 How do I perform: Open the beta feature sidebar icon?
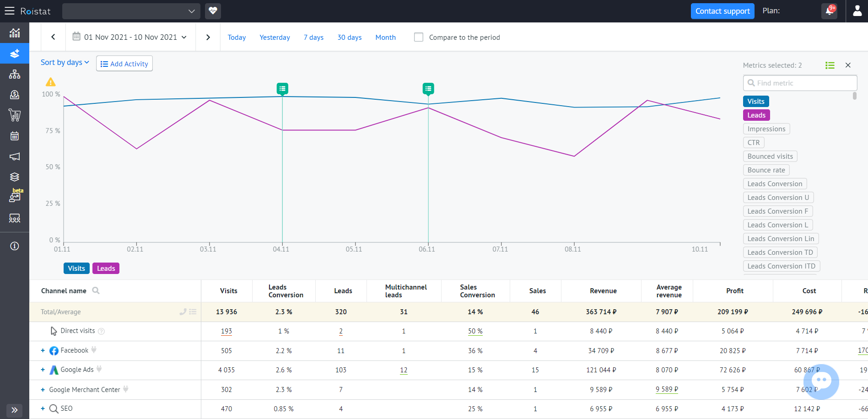[15, 197]
